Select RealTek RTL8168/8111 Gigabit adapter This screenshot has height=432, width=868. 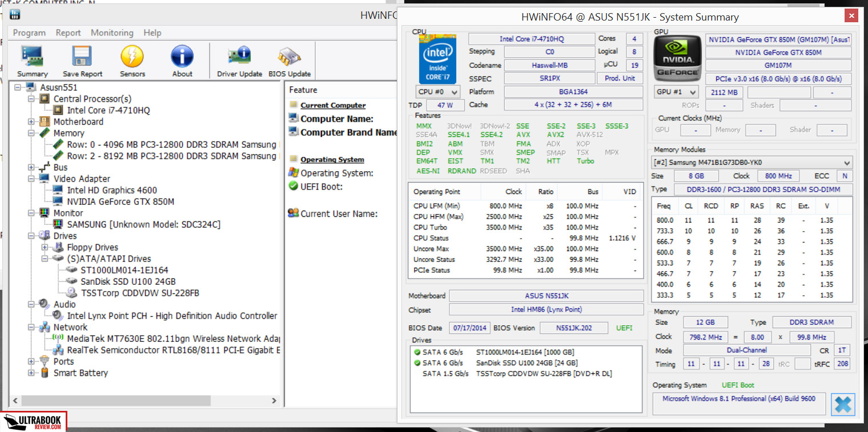174,350
